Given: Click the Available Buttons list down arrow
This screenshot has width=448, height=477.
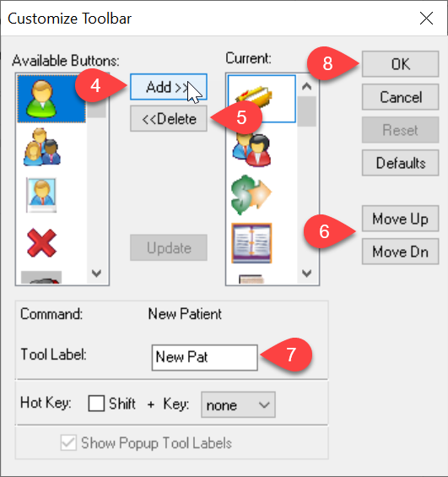Looking at the screenshot, I should point(97,274).
